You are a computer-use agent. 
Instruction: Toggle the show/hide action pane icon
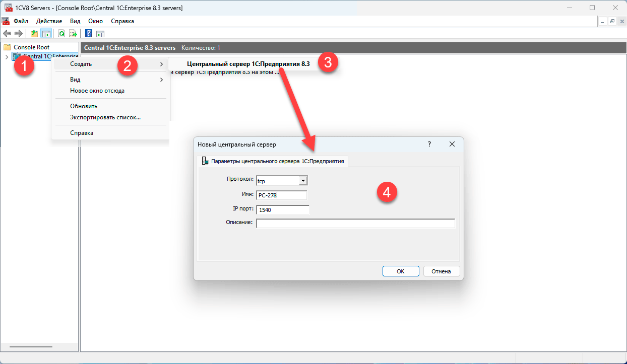[100, 34]
